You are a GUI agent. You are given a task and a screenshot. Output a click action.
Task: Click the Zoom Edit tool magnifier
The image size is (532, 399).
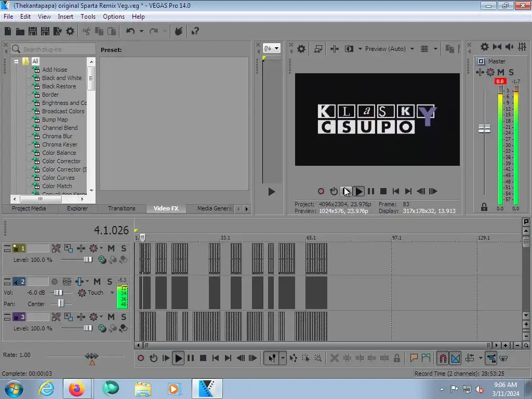coord(318,358)
